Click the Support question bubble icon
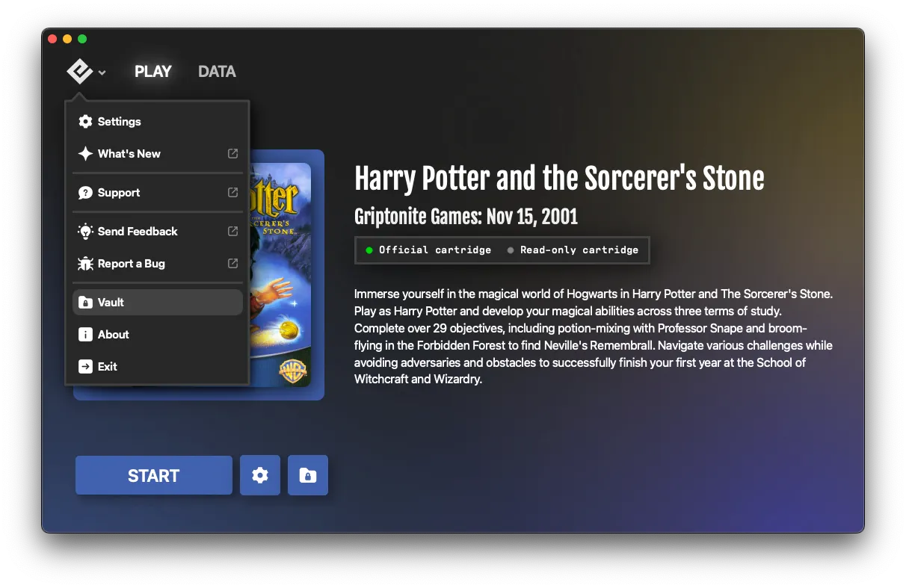The height and width of the screenshot is (588, 906). (84, 193)
